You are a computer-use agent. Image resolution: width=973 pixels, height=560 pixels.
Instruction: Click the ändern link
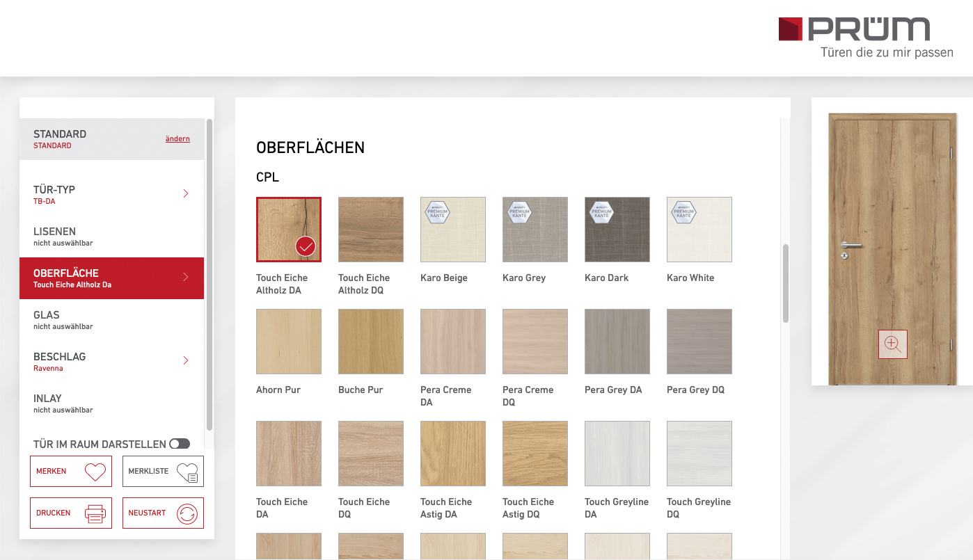[x=177, y=138]
